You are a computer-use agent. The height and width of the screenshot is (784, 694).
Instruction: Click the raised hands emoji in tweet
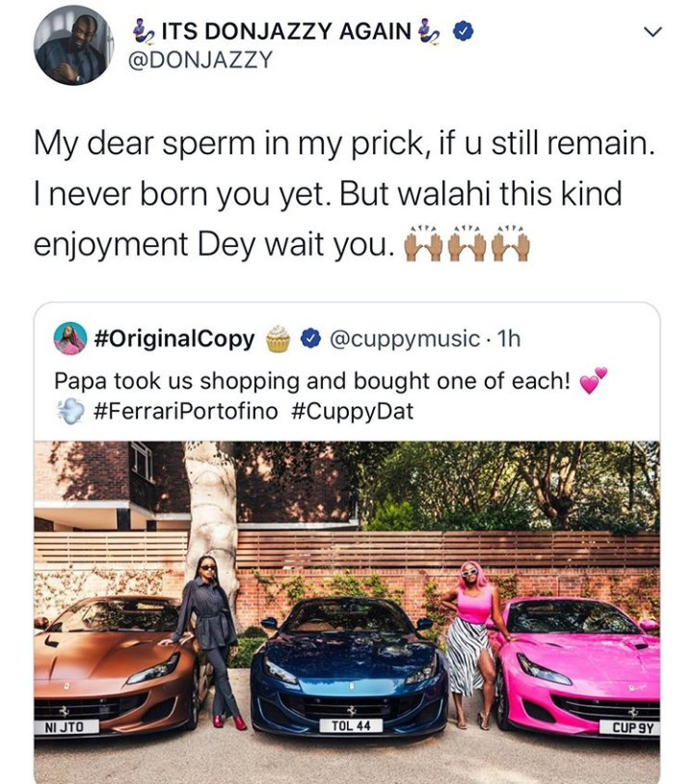[x=467, y=244]
